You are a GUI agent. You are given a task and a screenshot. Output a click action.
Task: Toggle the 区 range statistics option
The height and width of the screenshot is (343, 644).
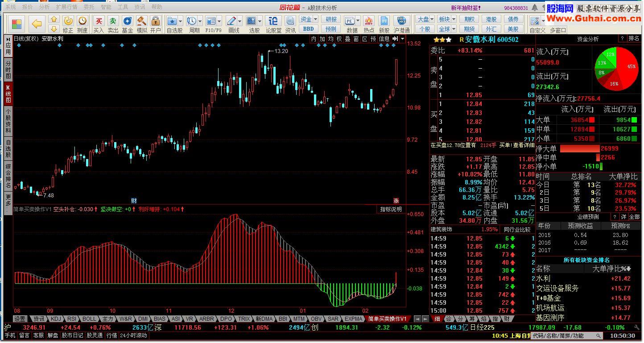point(365,39)
